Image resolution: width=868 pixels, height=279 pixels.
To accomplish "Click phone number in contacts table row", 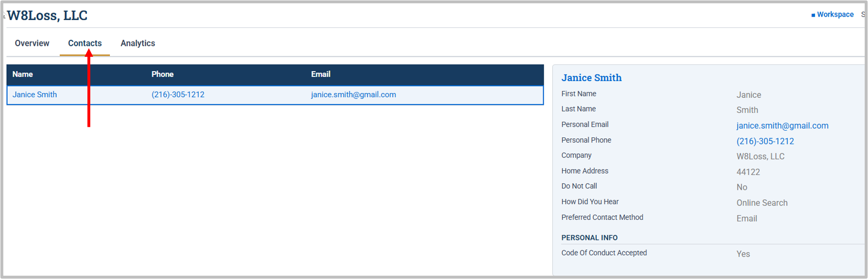I will point(178,94).
